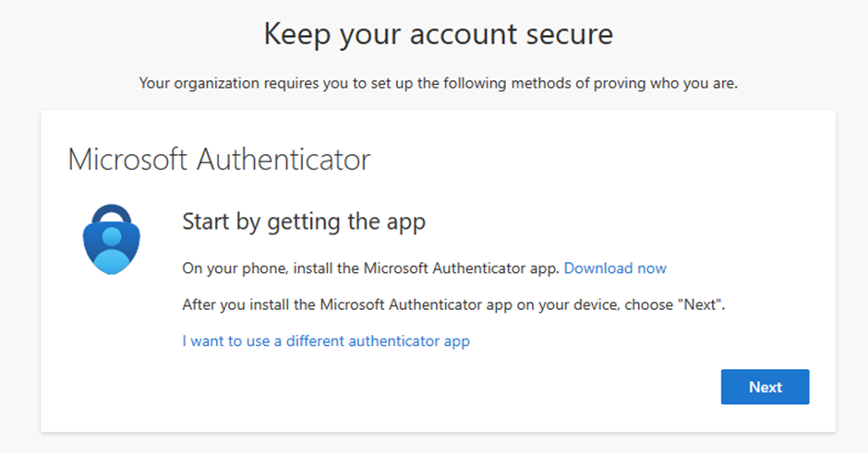Choose "I want to use a different authenticator app"

[326, 341]
